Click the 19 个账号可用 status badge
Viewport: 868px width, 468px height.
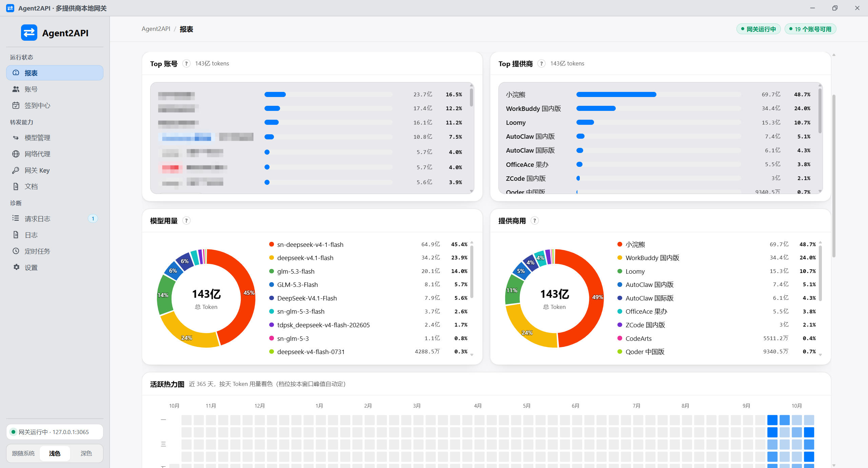(x=810, y=29)
